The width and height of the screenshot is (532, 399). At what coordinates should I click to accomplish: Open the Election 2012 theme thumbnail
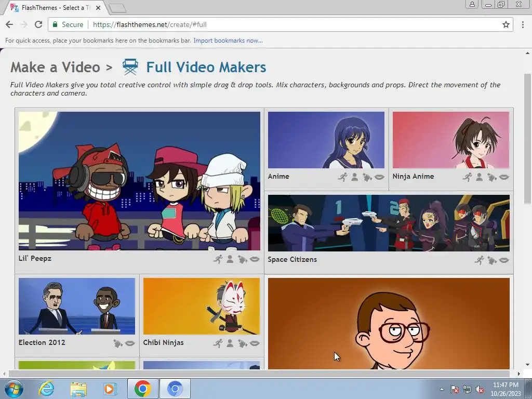coord(77,307)
